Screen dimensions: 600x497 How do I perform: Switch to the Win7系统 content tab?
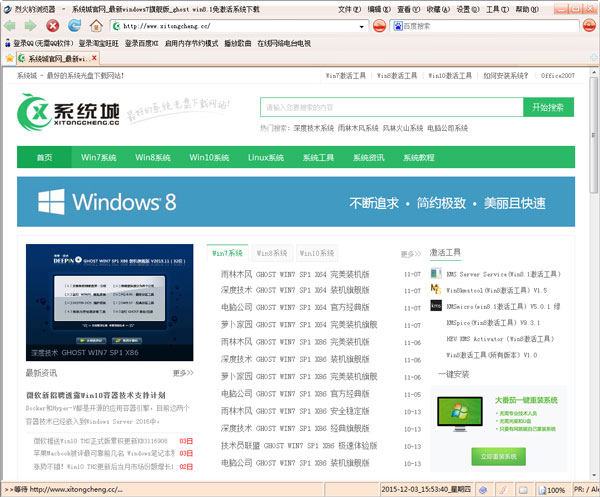point(227,253)
